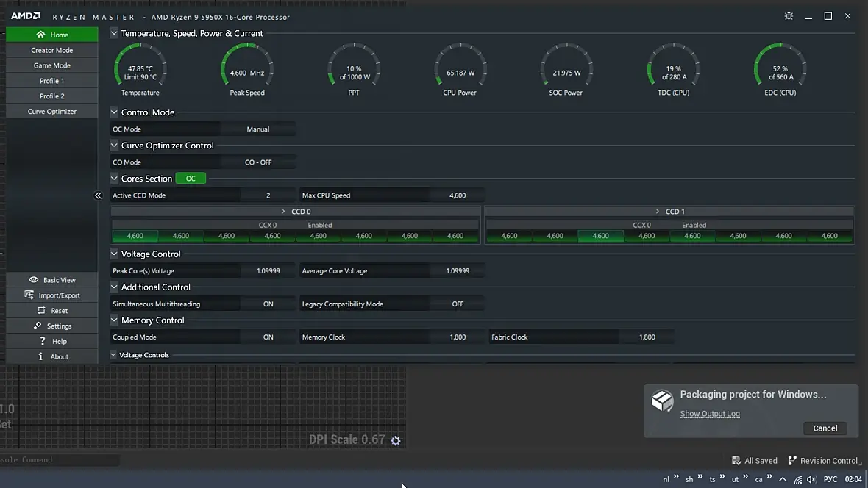Open the Home section in Ryzen Master
This screenshot has height=488, width=868.
click(x=52, y=35)
